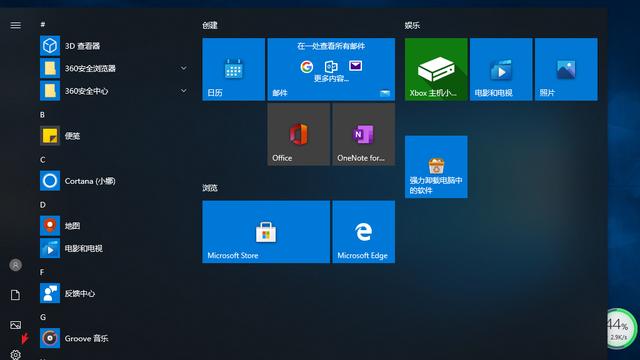The image size is (640, 360).
Task: Open the Microsoft Store tile
Action: tap(266, 232)
